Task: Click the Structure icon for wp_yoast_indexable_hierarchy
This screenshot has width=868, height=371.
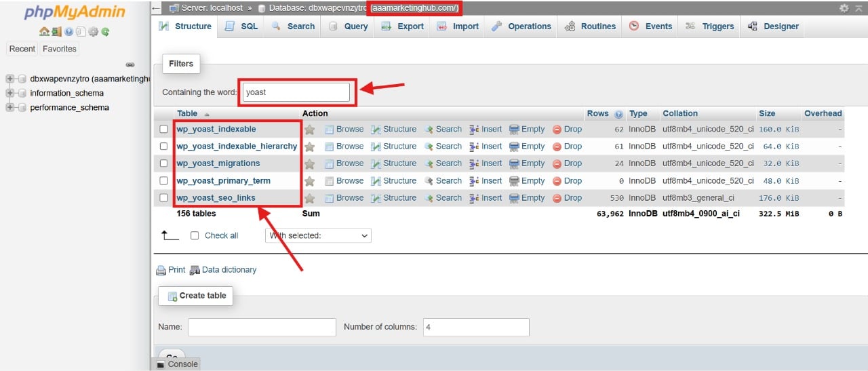Action: (376, 147)
